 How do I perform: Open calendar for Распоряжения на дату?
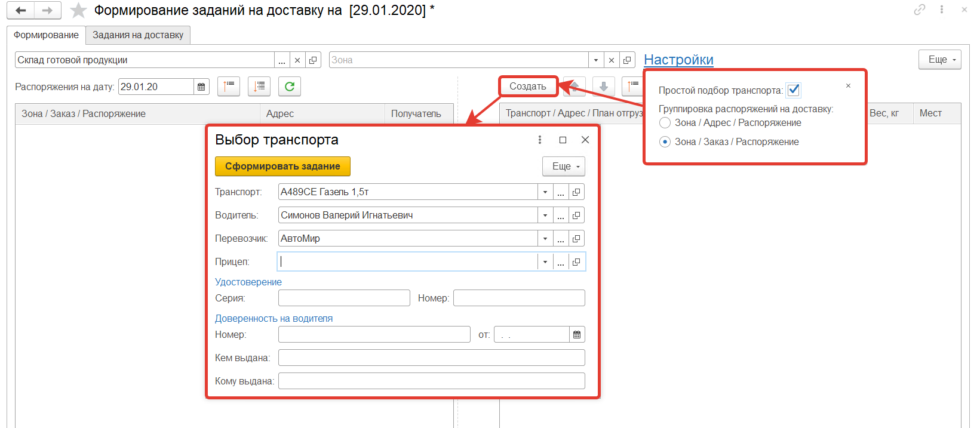pos(201,87)
